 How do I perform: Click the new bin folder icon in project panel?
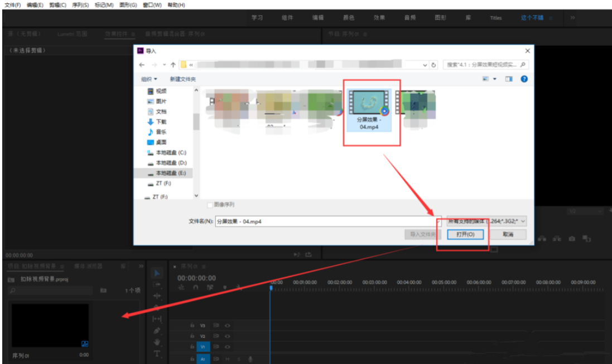pyautogui.click(x=103, y=290)
